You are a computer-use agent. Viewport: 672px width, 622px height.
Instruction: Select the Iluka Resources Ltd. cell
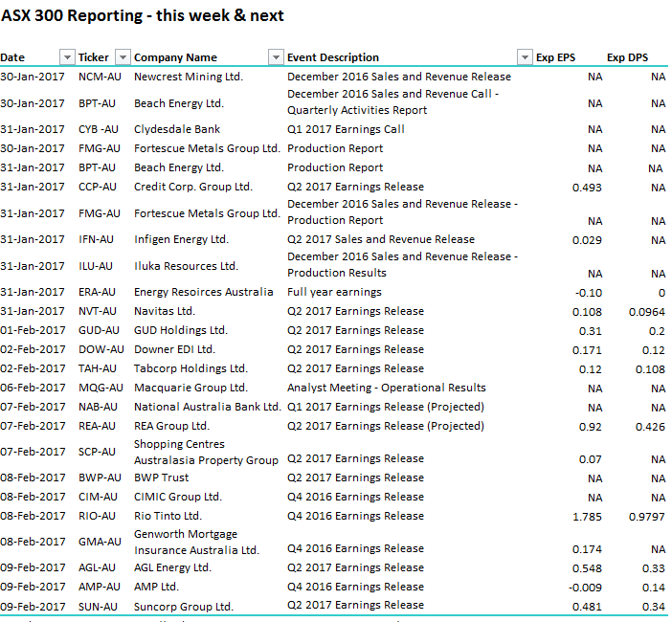pyautogui.click(x=186, y=266)
